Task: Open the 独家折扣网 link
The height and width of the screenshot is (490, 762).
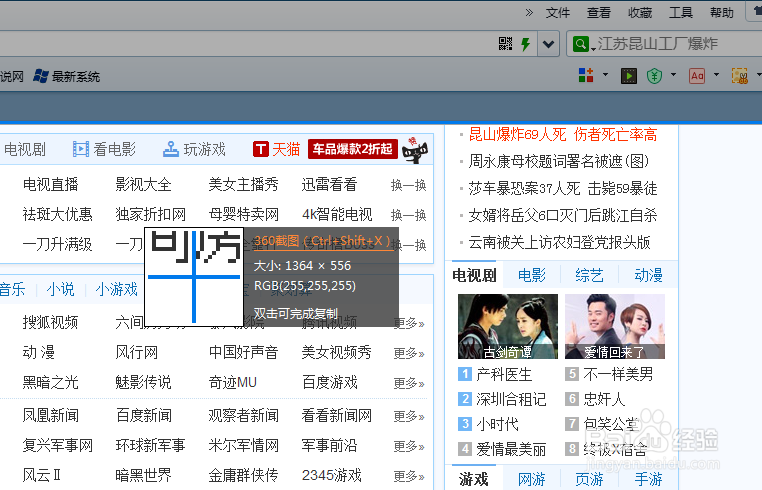Action: 151,214
